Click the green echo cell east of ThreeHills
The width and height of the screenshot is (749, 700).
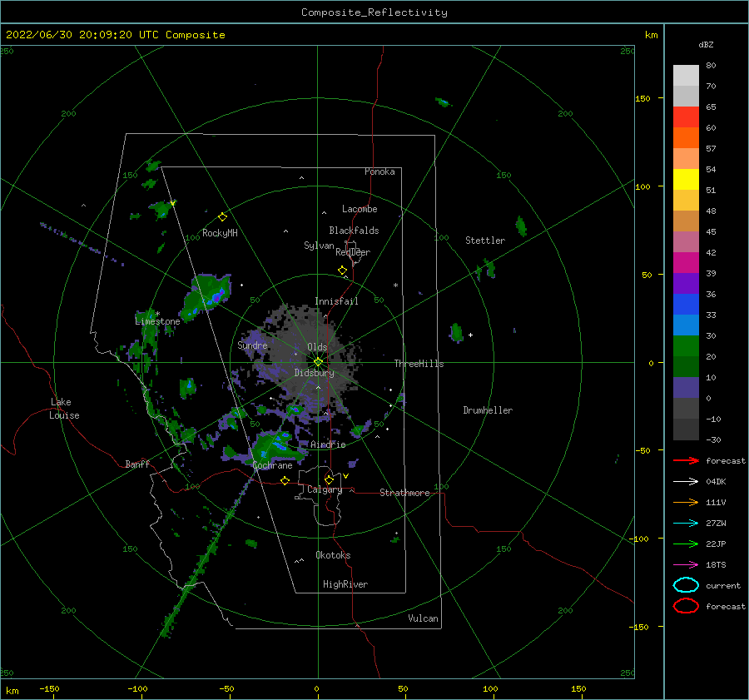[457, 333]
